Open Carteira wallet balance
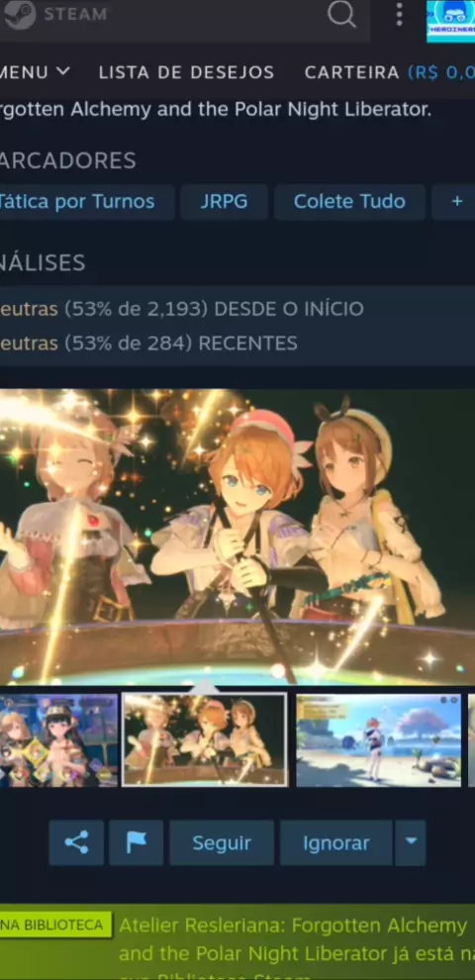The width and height of the screenshot is (475, 980). click(x=389, y=72)
